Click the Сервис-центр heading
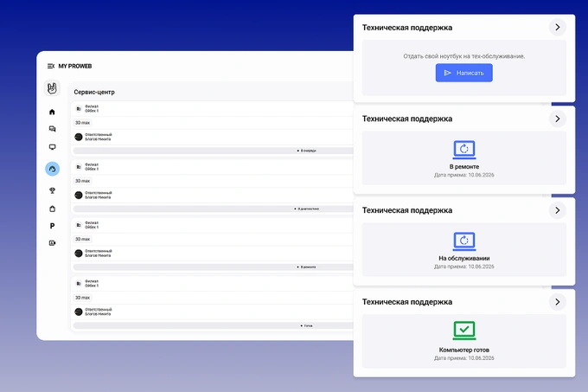 tap(94, 92)
